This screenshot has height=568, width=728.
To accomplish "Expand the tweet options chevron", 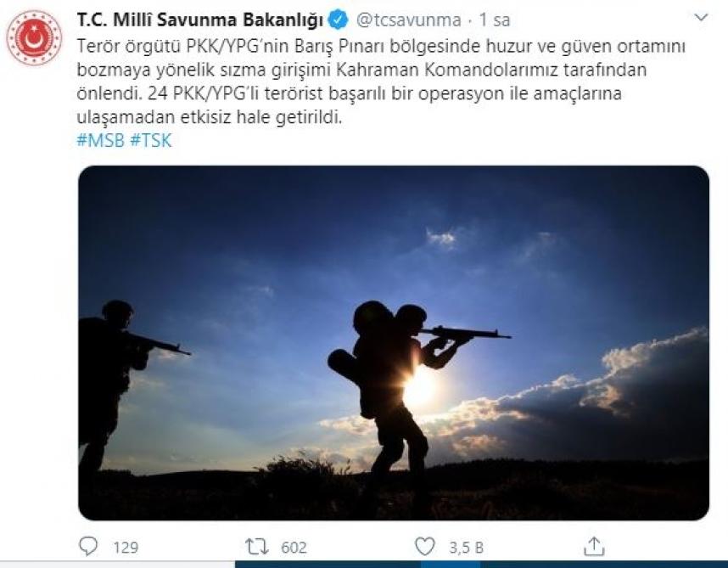I will pyautogui.click(x=700, y=18).
